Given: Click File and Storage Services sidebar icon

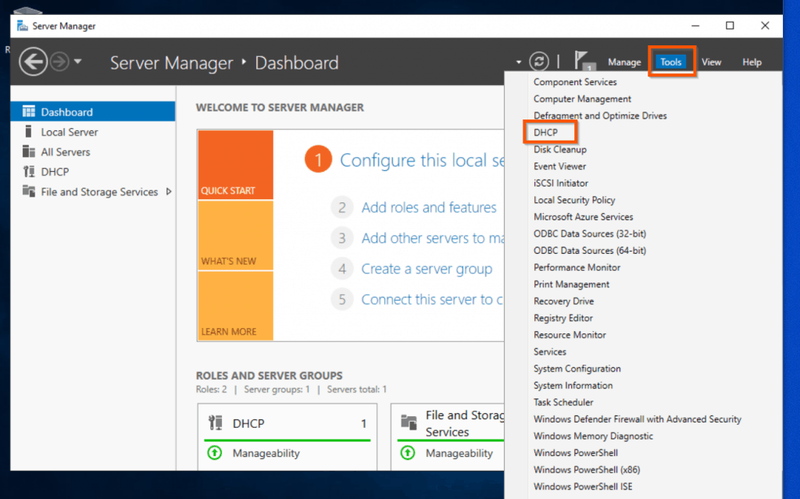Looking at the screenshot, I should (x=29, y=191).
